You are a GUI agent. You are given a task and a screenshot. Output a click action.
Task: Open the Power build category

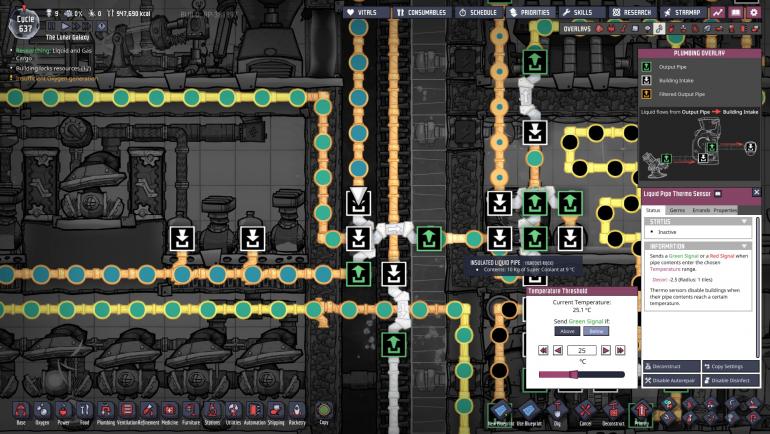63,412
